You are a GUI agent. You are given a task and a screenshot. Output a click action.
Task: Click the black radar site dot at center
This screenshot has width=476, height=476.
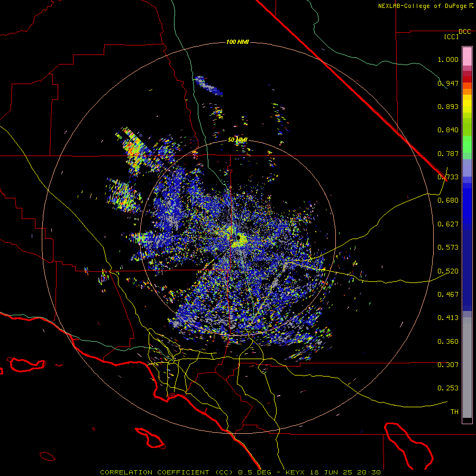click(239, 237)
